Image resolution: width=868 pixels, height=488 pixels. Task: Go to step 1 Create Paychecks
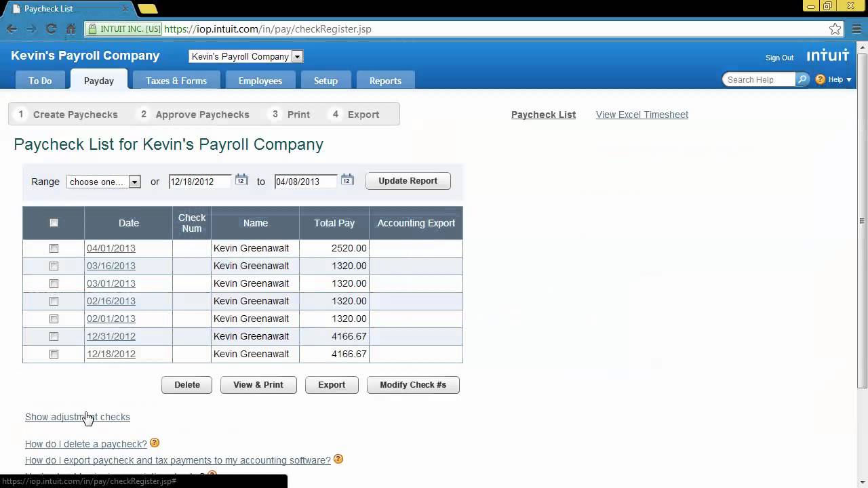[x=68, y=115]
